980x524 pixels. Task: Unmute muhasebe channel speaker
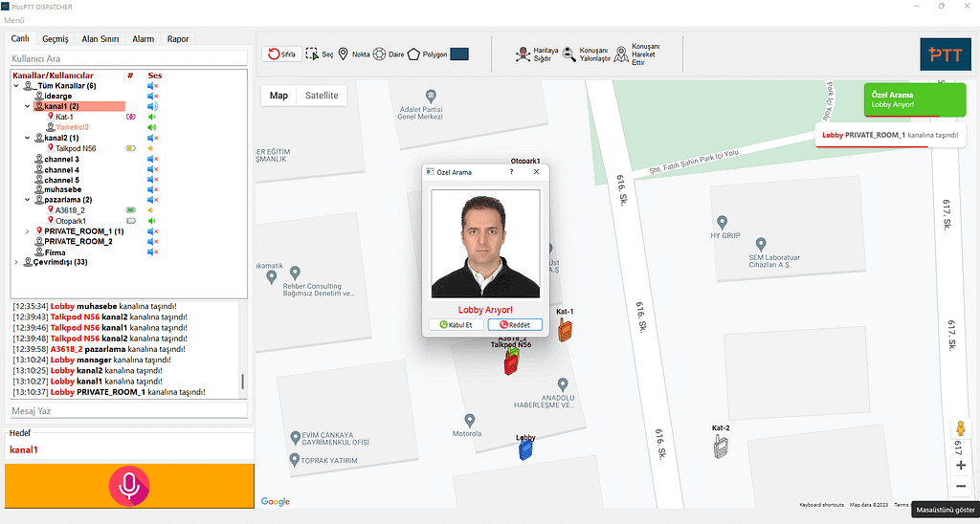tap(153, 189)
